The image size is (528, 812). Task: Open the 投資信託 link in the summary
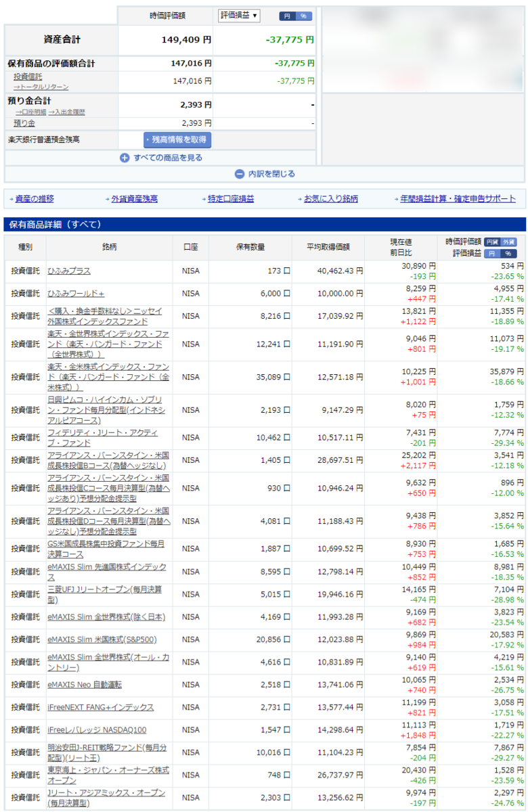pos(28,76)
